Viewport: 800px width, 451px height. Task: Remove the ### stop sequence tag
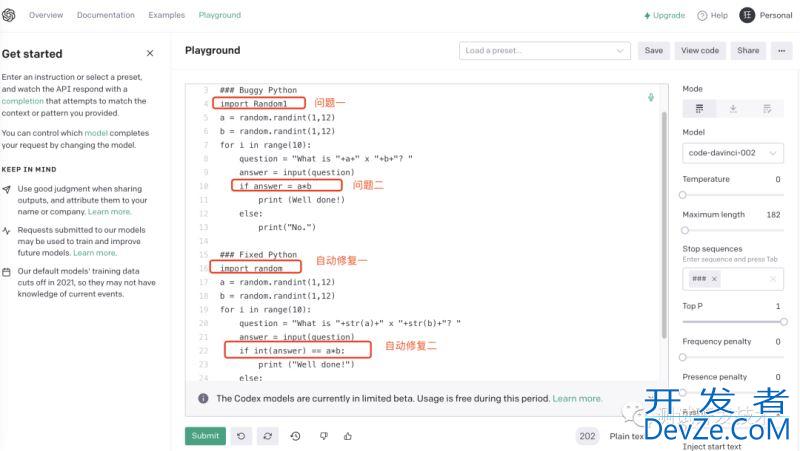(x=714, y=279)
